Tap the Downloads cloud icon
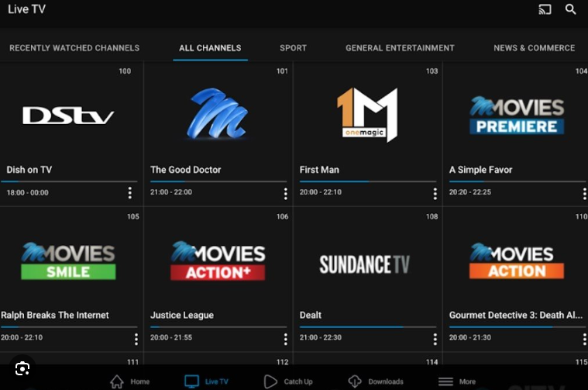 (x=354, y=381)
